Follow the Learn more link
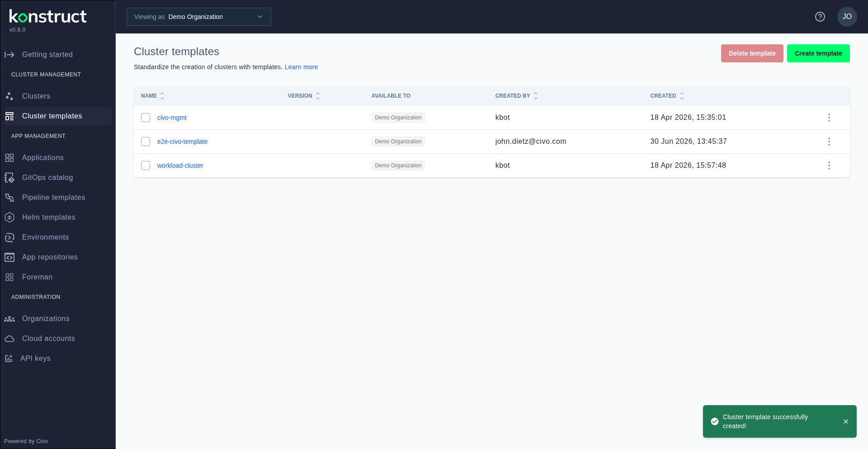Image resolution: width=868 pixels, height=449 pixels. coord(301,67)
